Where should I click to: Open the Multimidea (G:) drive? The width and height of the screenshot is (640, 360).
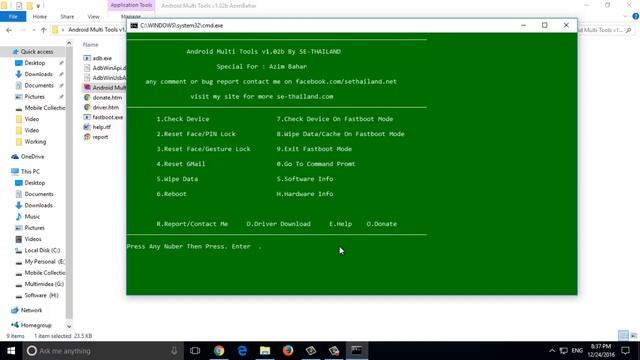click(44, 284)
